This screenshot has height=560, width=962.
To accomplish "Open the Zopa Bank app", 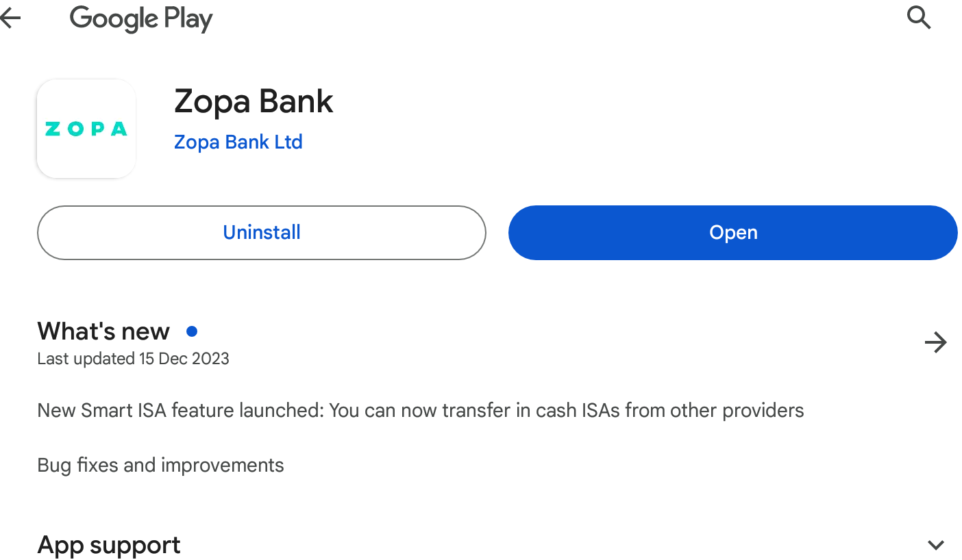I will [x=733, y=233].
